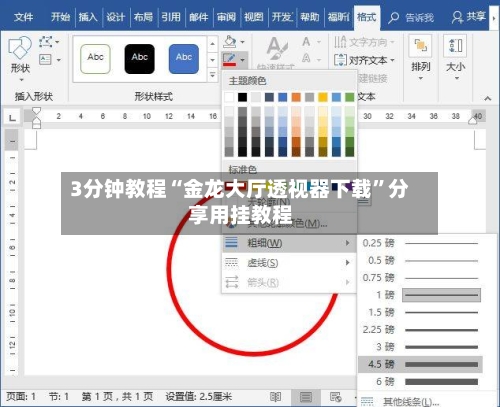
Task: Click the web layout view icon
Action: click(x=335, y=397)
